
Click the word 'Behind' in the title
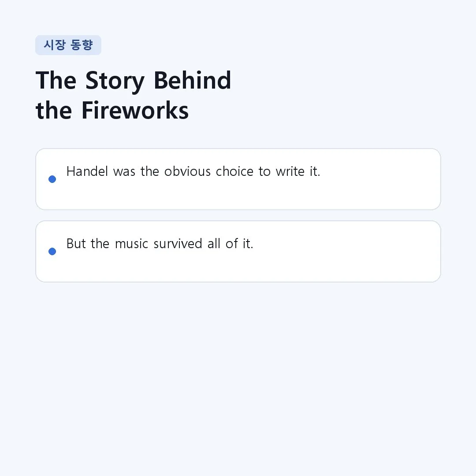(193, 81)
